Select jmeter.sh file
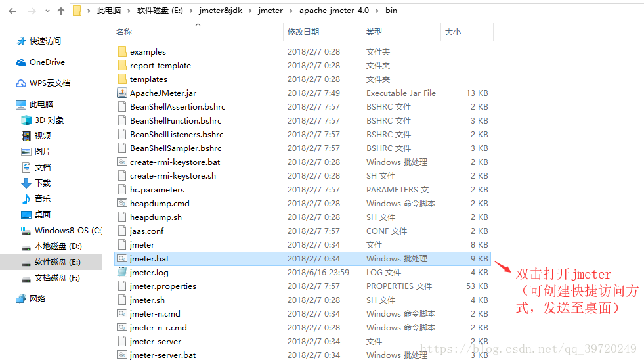 [x=147, y=300]
